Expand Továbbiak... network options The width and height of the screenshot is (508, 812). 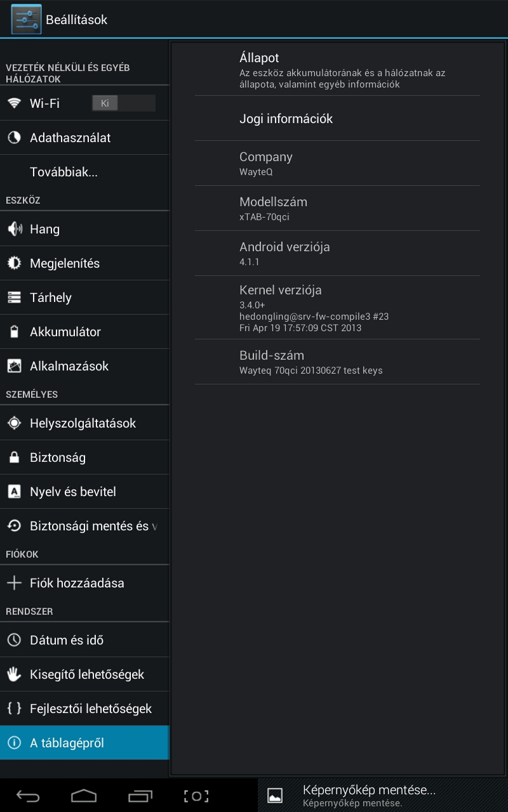[63, 172]
